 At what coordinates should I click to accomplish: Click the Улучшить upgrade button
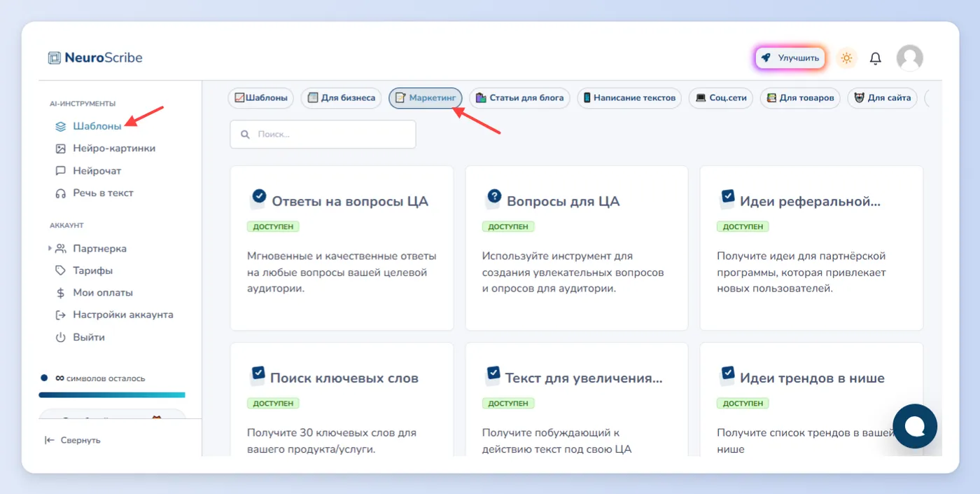(790, 58)
